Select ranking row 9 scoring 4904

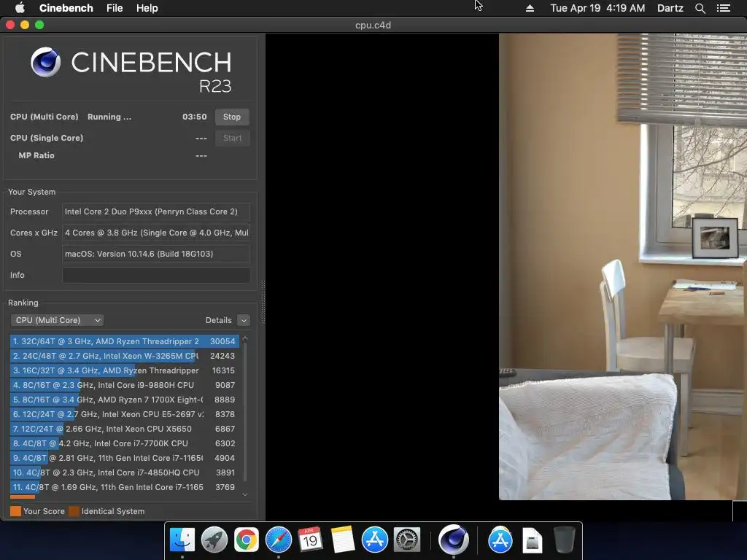124,458
